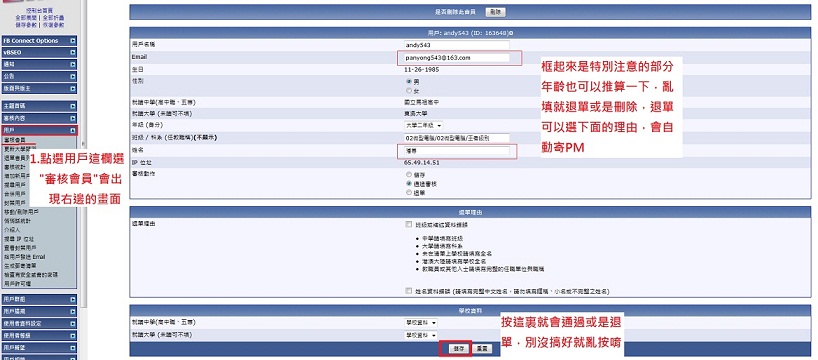Viewport: 818px width, 360px height.
Task: Open the 年級 (大學二年級) dropdown
Action: [x=424, y=126]
